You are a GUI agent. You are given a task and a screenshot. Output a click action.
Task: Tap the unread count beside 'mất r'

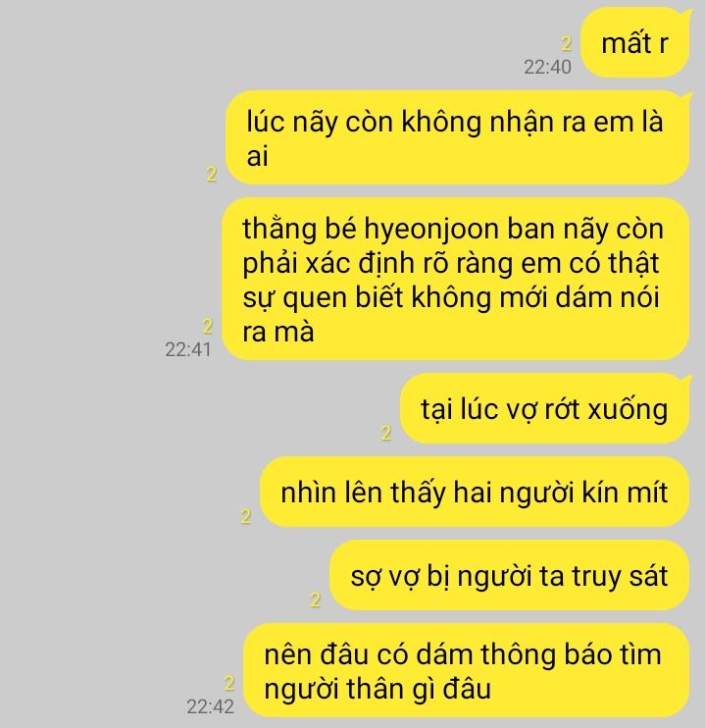[x=566, y=43]
